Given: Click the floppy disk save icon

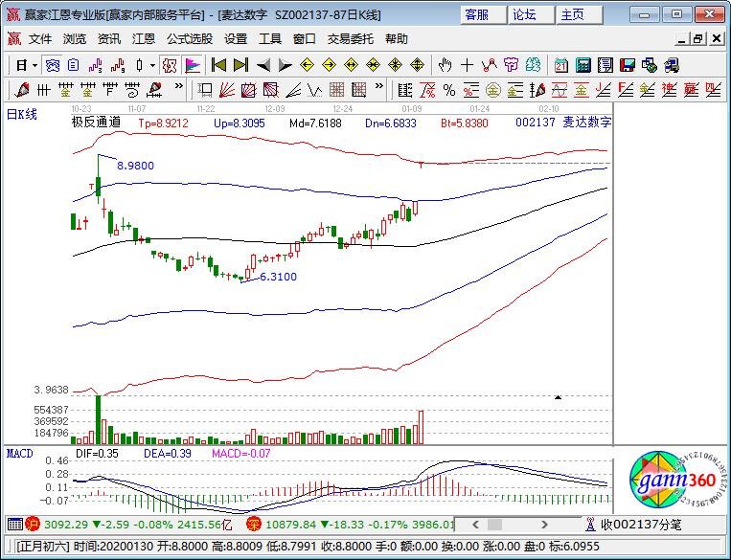Looking at the screenshot, I should (627, 65).
